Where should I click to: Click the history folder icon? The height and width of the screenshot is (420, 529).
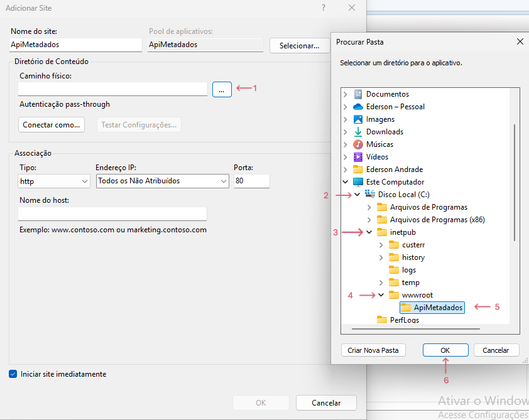[x=394, y=257]
